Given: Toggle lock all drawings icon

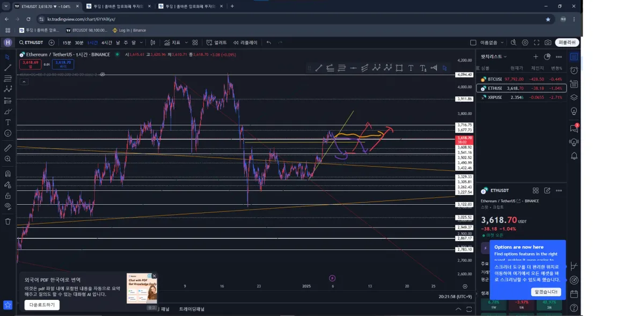Looking at the screenshot, I should pyautogui.click(x=8, y=196).
